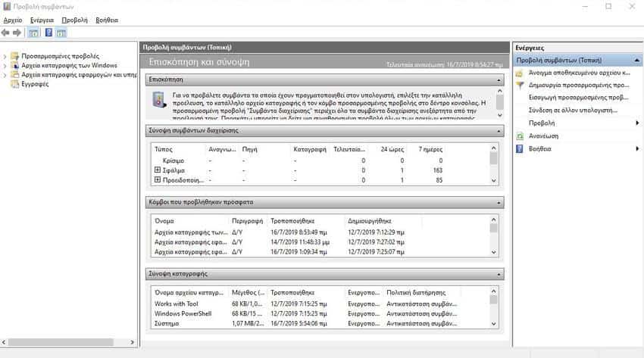Collapse the Σύνοψη καταγραφής section
The height and width of the screenshot is (358, 644).
499,274
